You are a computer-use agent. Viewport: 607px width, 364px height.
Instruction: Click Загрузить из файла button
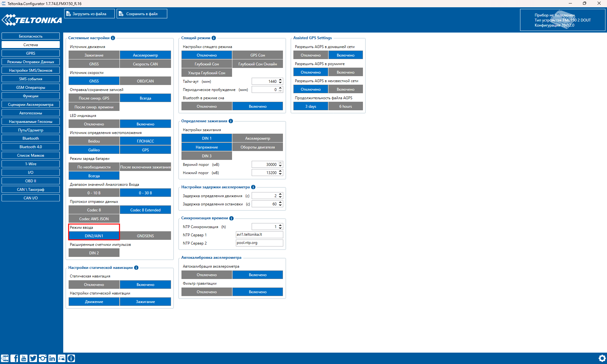[89, 14]
